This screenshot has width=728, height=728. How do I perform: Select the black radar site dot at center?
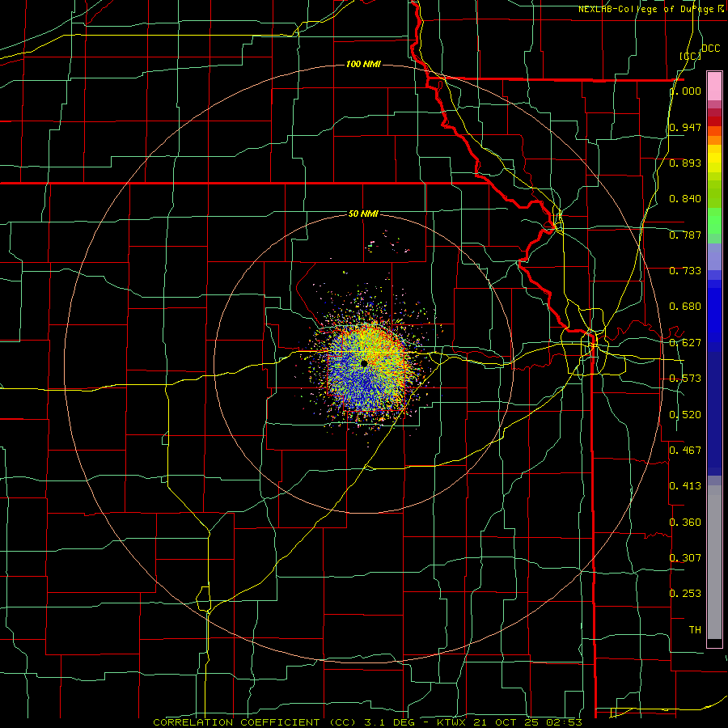pyautogui.click(x=364, y=363)
